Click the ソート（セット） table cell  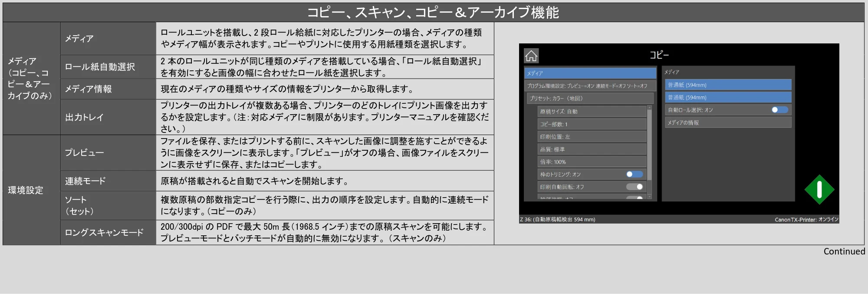[x=108, y=205]
